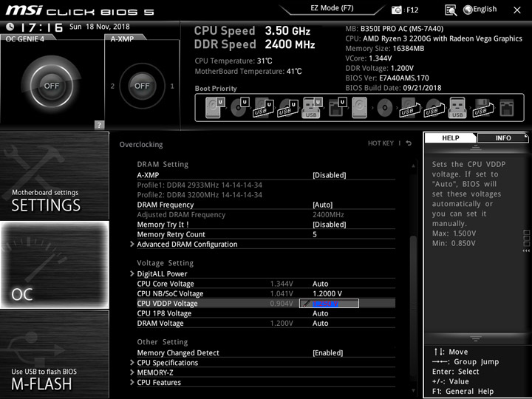This screenshot has height=399, width=532.
Task: Select UEFI network boot device icon
Action: point(337,108)
